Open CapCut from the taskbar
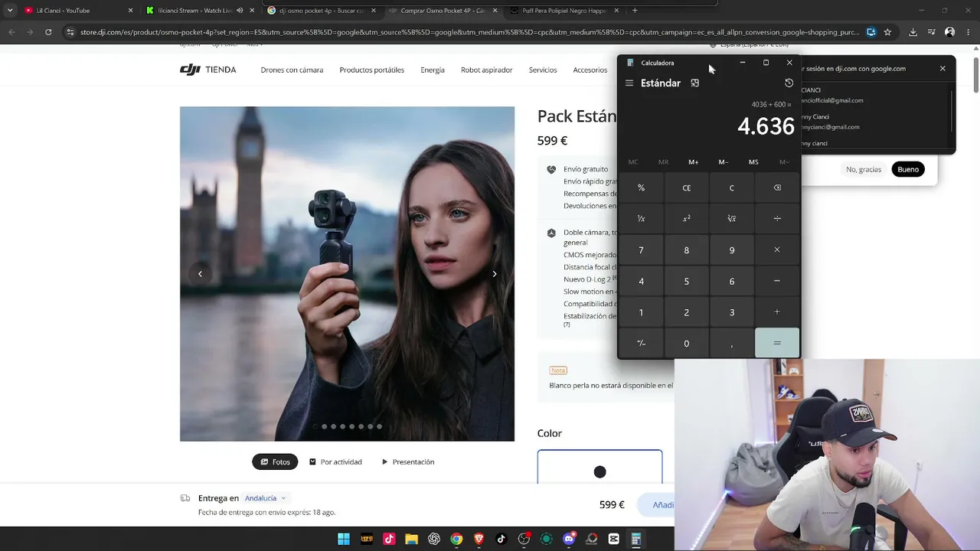The width and height of the screenshot is (980, 551). (613, 539)
